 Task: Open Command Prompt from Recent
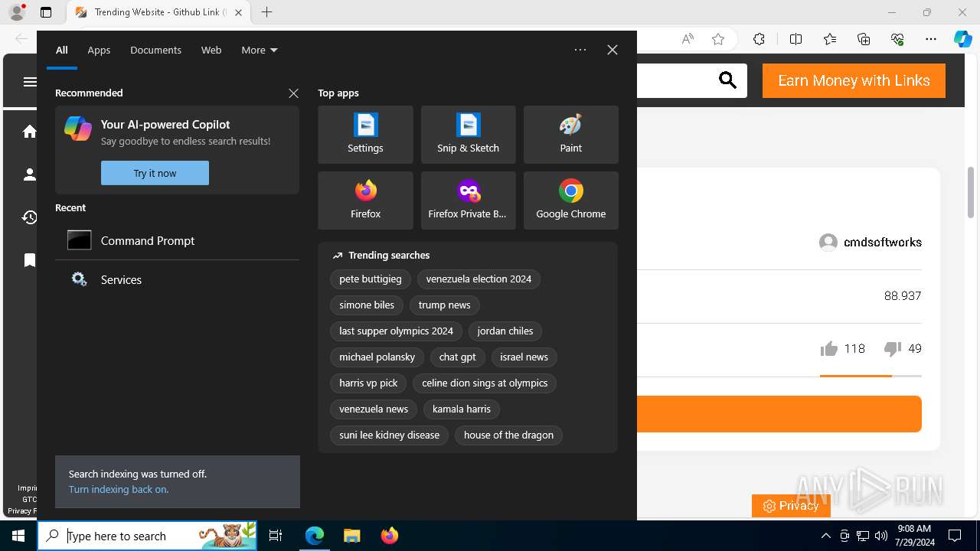[177, 240]
